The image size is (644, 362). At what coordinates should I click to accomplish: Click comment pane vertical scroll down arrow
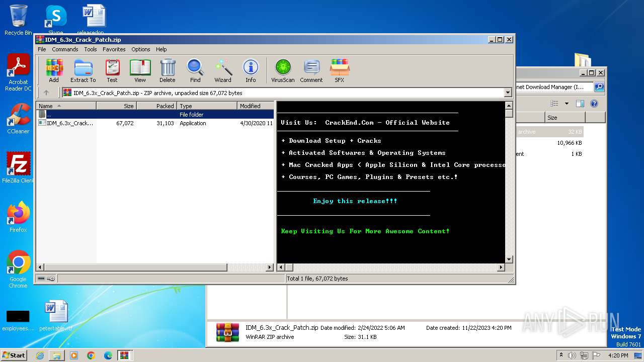[509, 259]
